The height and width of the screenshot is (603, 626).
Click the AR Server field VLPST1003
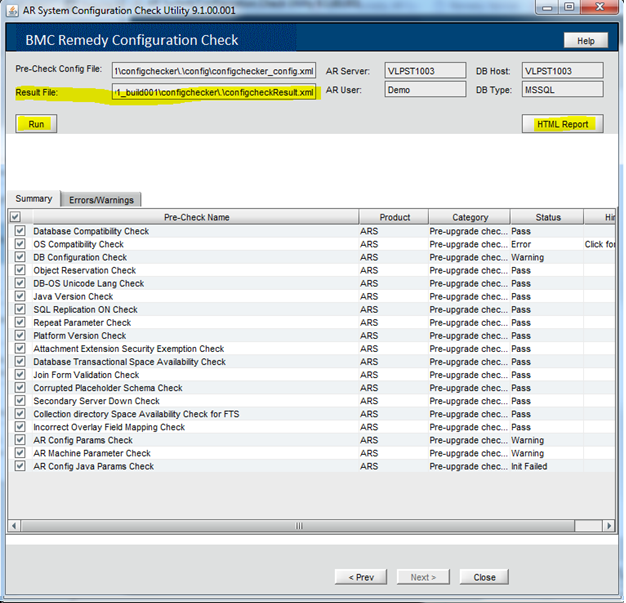425,71
